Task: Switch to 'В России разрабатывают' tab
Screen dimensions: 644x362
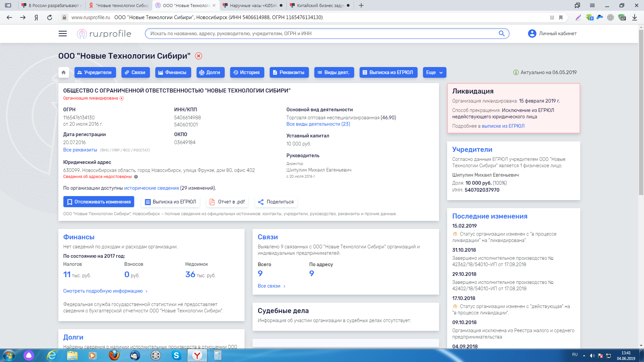Action: (52, 5)
